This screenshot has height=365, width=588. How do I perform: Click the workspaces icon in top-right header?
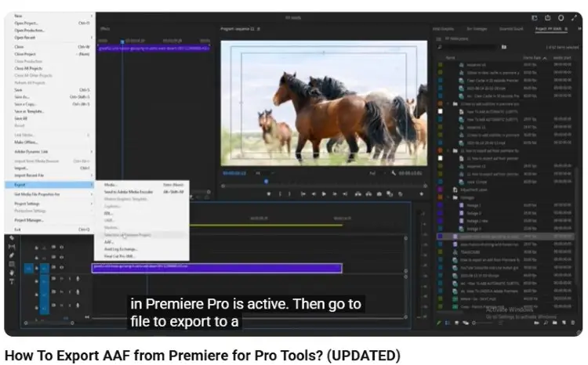pos(535,17)
